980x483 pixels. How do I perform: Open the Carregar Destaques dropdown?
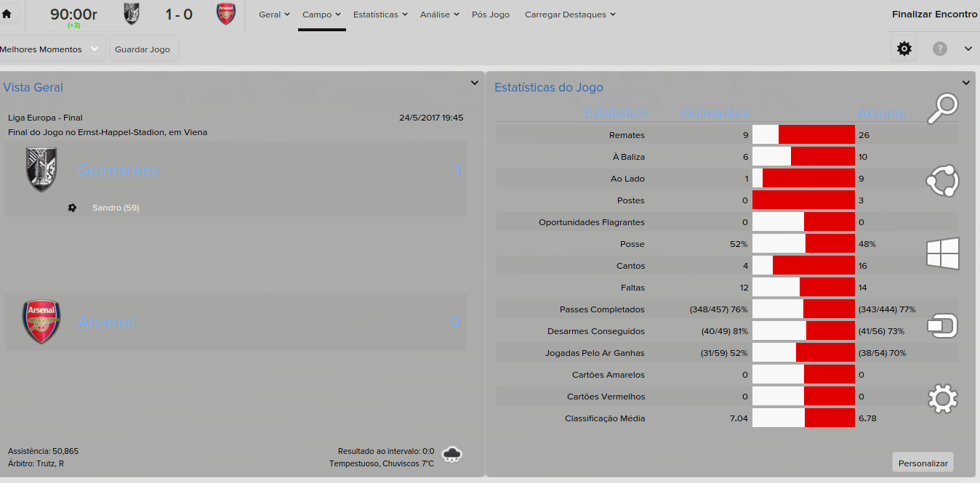click(570, 15)
